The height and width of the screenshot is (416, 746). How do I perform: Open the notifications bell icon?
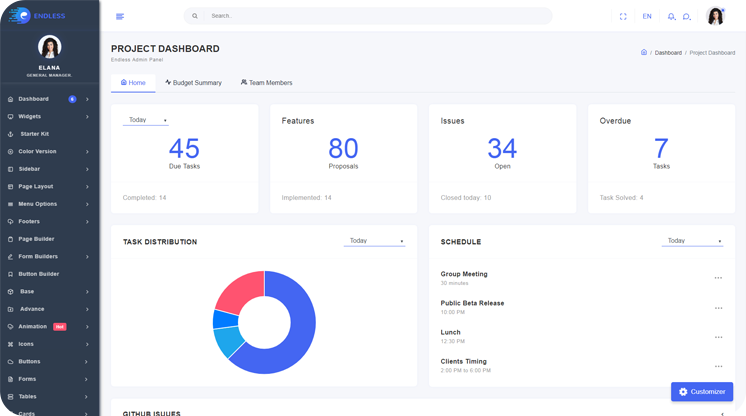click(671, 16)
